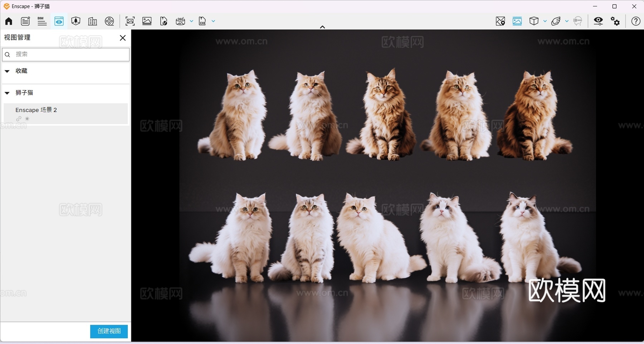Open Visual Settings eye-slider icon
This screenshot has height=344, width=644.
point(598,21)
